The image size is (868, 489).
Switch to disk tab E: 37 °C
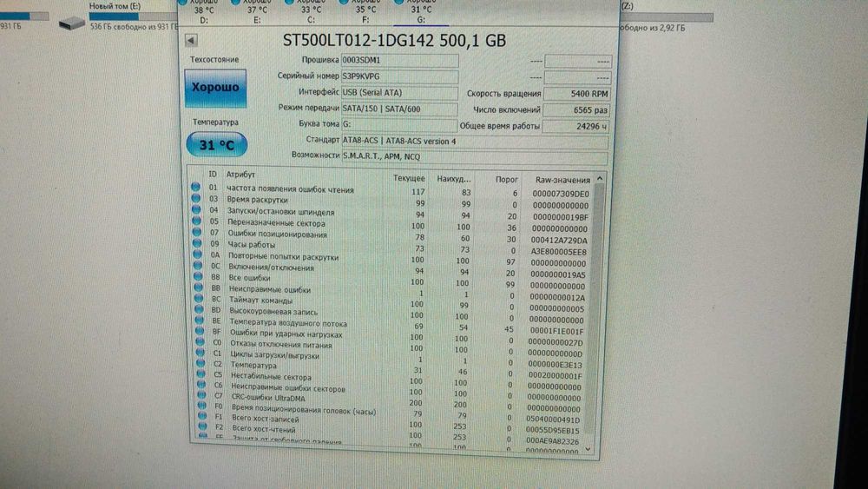pyautogui.click(x=257, y=11)
